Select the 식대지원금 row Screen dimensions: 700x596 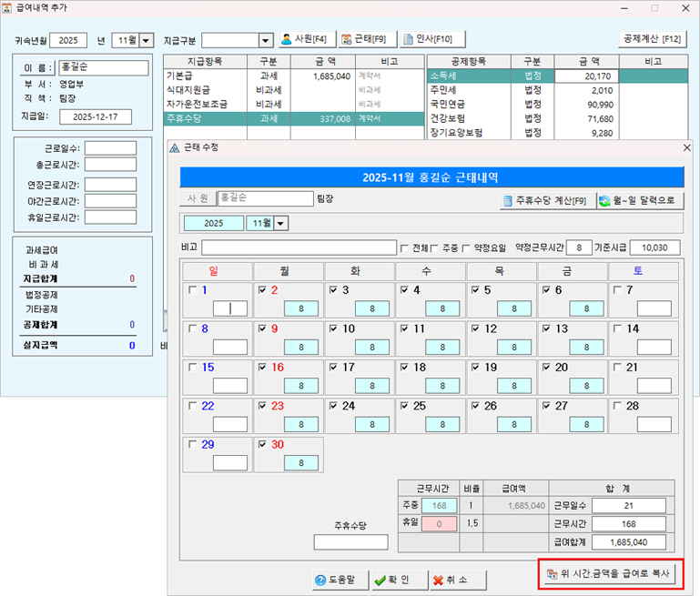click(294, 90)
